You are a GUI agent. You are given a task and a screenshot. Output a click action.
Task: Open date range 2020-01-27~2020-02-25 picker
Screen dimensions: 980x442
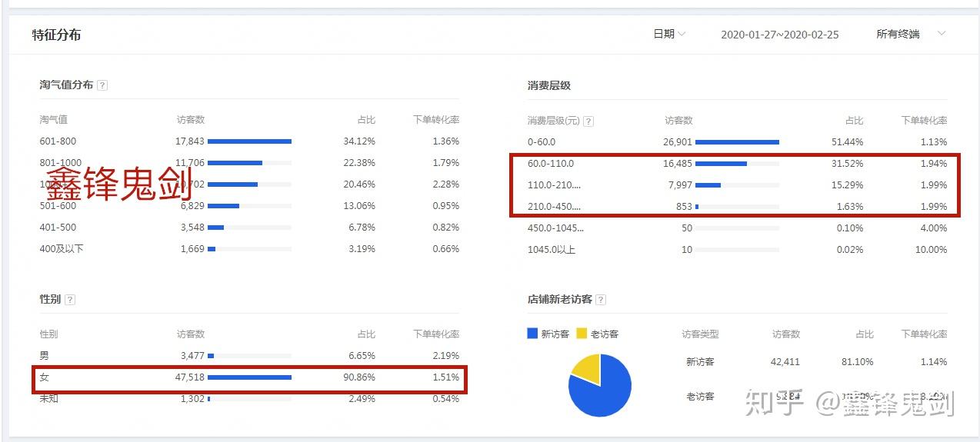point(779,35)
